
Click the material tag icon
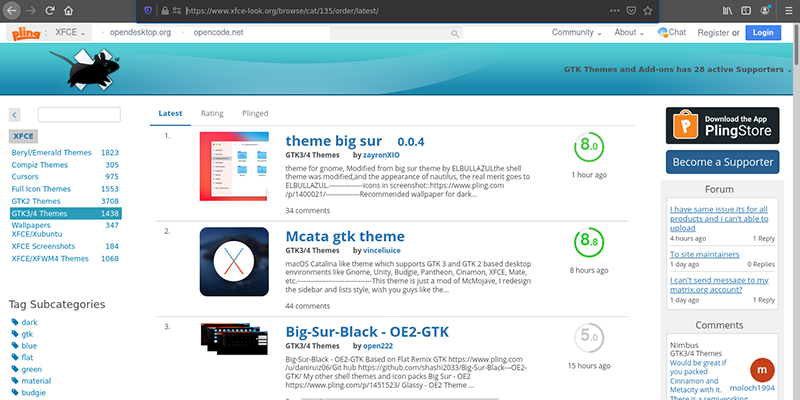pyautogui.click(x=15, y=381)
